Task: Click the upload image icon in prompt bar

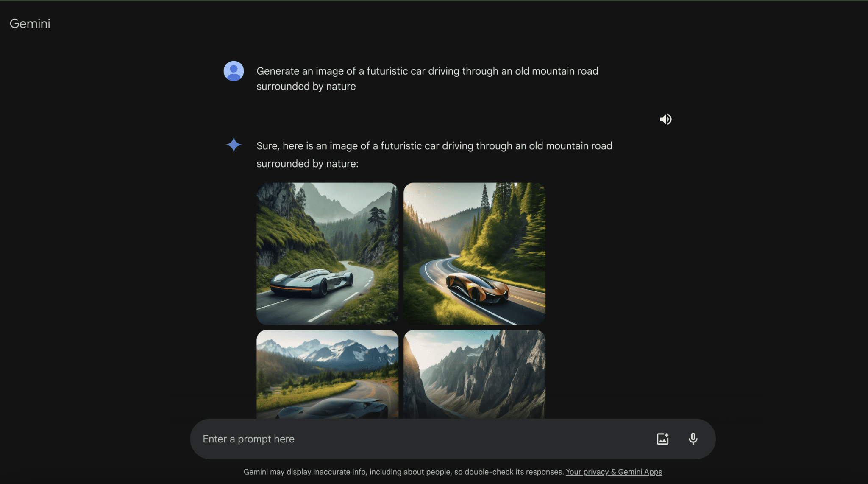Action: click(x=662, y=439)
